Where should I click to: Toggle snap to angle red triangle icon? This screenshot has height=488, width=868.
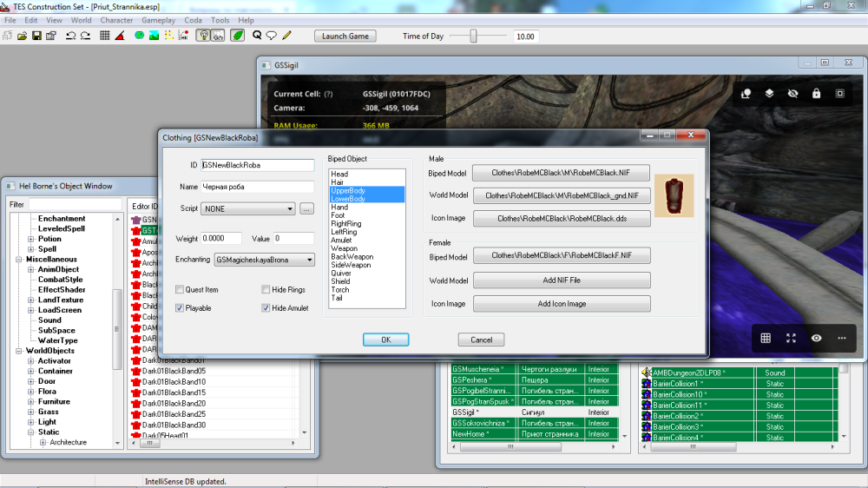coord(120,36)
